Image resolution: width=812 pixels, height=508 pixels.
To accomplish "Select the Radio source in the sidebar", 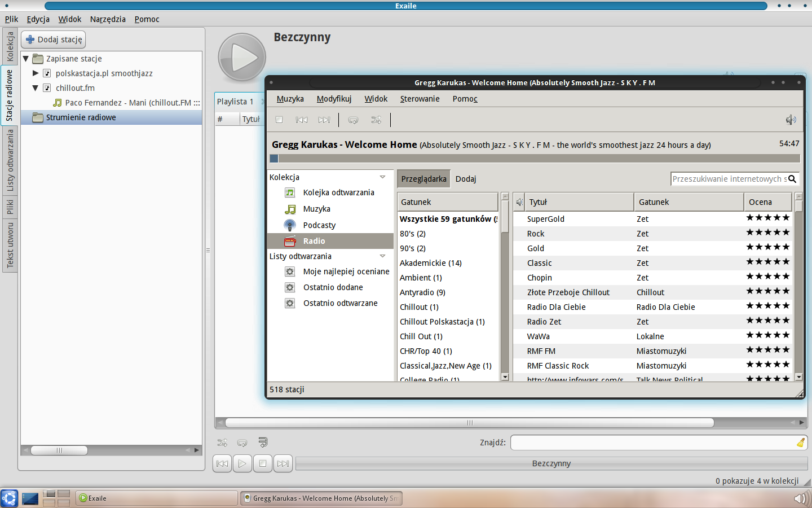I will [x=329, y=241].
